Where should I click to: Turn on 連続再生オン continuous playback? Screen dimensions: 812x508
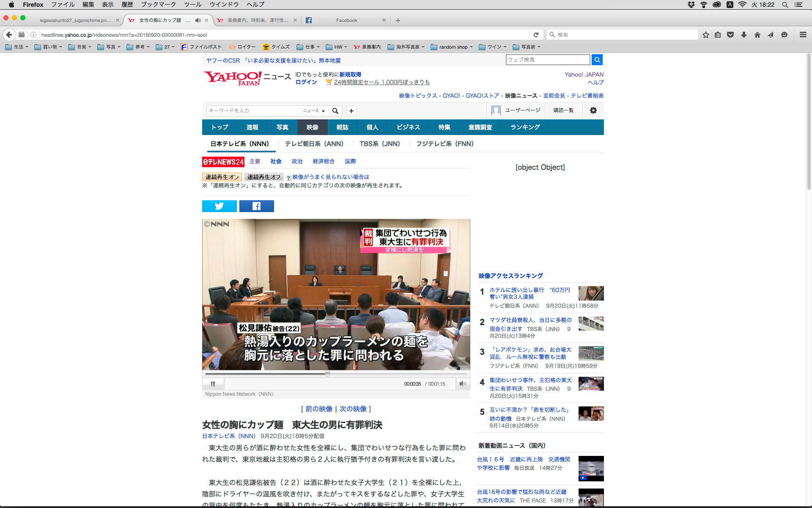pos(222,177)
